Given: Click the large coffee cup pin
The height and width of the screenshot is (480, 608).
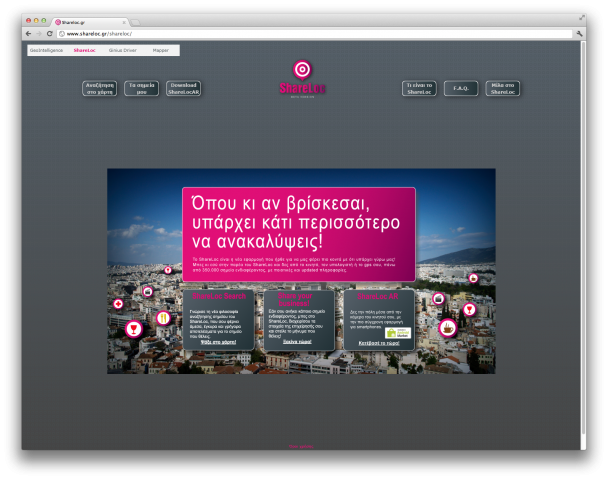Looking at the screenshot, I should [448, 328].
